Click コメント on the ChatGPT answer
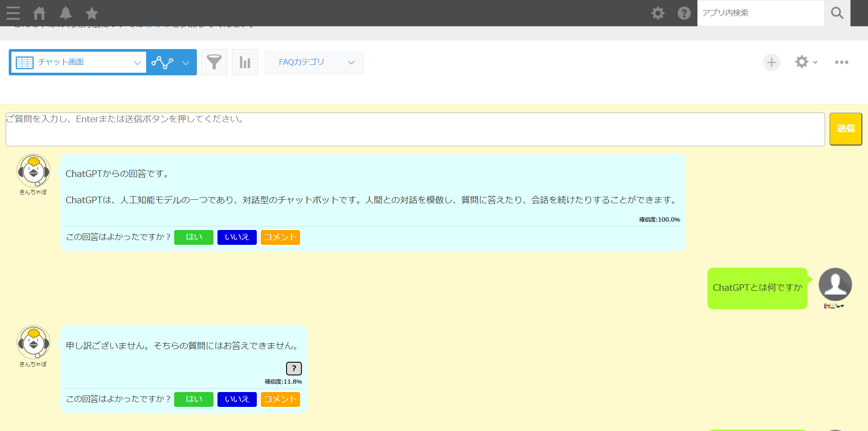 click(x=280, y=237)
